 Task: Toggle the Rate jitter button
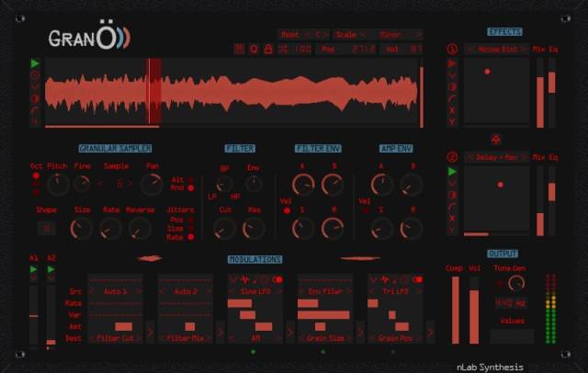point(189,237)
